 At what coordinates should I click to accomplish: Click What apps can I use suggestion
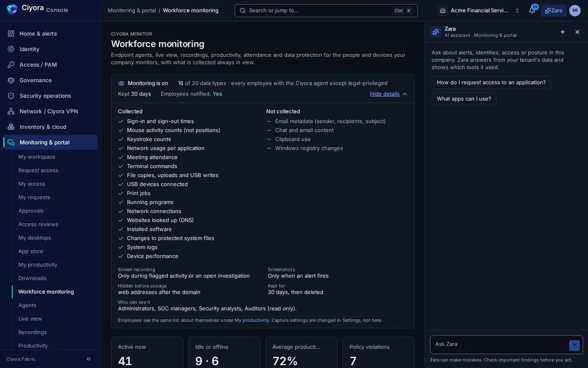click(x=464, y=99)
